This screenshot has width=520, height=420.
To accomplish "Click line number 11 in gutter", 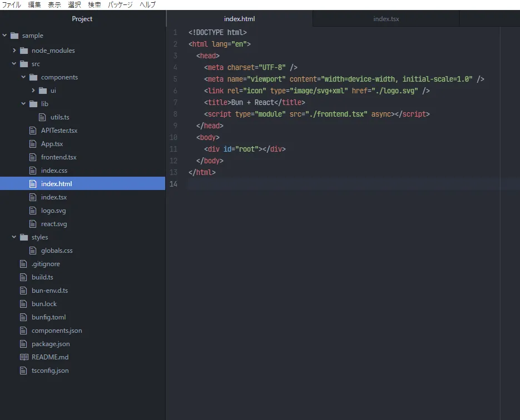I will [x=174, y=149].
